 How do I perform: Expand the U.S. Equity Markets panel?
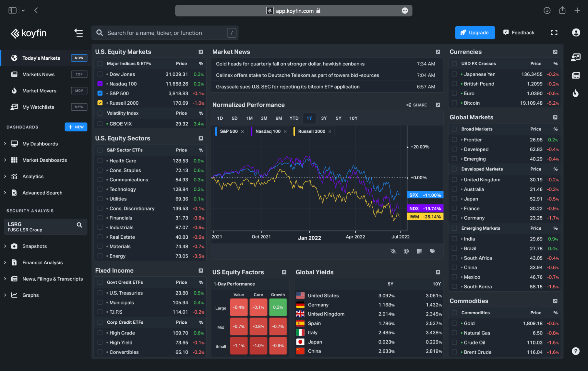click(x=201, y=52)
